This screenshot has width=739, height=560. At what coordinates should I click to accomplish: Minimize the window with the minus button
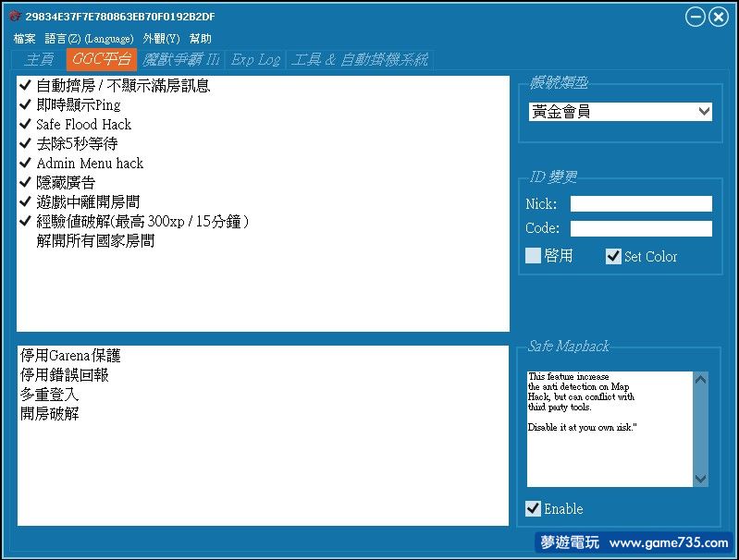point(695,18)
